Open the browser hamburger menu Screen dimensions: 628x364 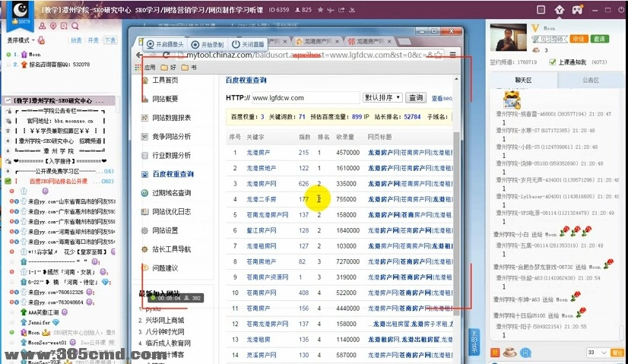(x=452, y=55)
